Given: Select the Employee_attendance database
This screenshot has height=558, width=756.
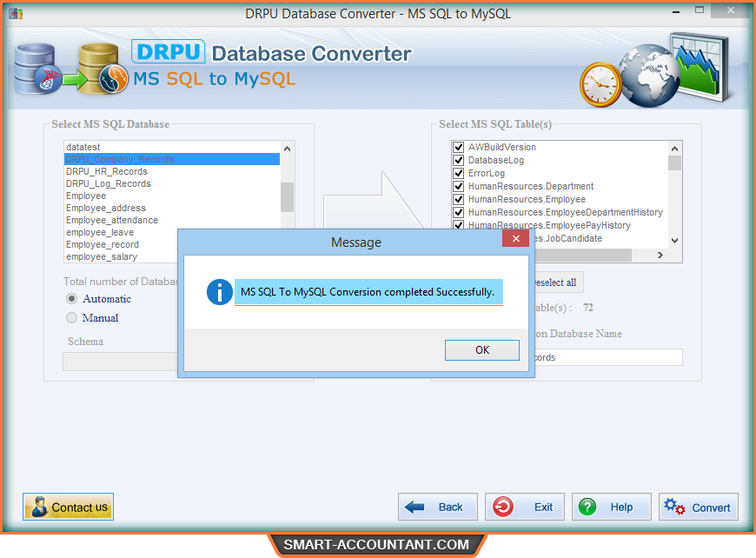Looking at the screenshot, I should [172, 220].
